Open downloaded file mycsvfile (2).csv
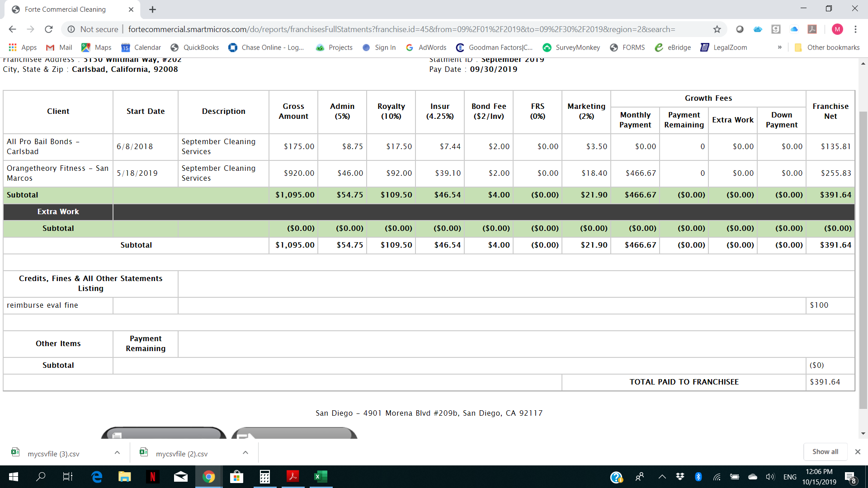Screen dimensions: 868x488 [182, 454]
